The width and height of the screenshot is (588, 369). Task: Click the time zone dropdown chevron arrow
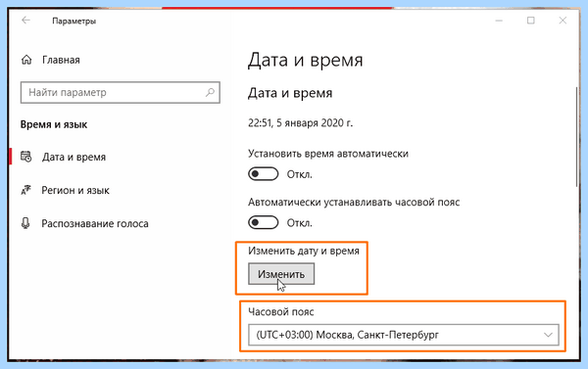point(548,335)
